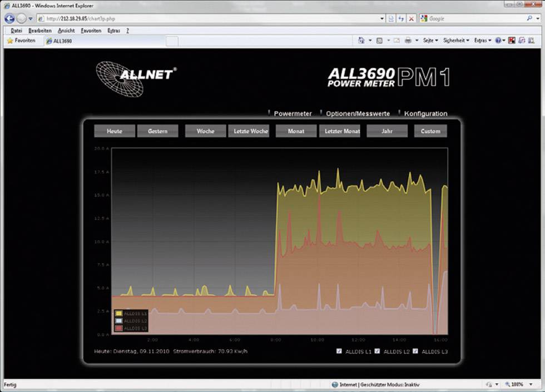
Task: Click the browser Forward arrow button
Action: click(x=22, y=18)
